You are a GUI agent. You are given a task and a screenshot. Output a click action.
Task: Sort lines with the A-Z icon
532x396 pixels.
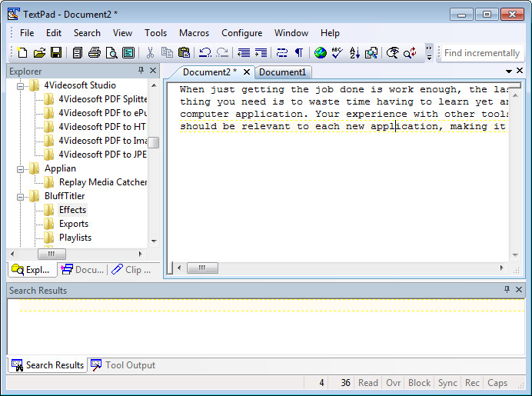coord(354,52)
